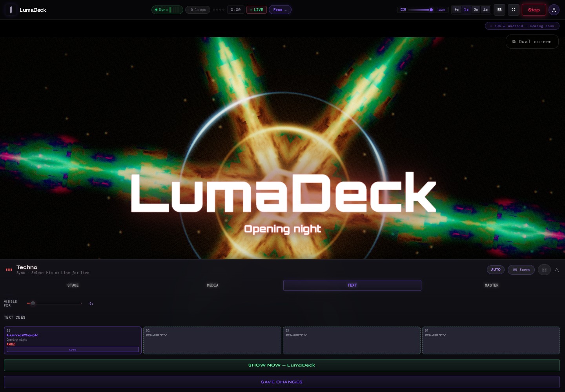Click 'Select Mic or Line for live' text

pyautogui.click(x=60, y=273)
